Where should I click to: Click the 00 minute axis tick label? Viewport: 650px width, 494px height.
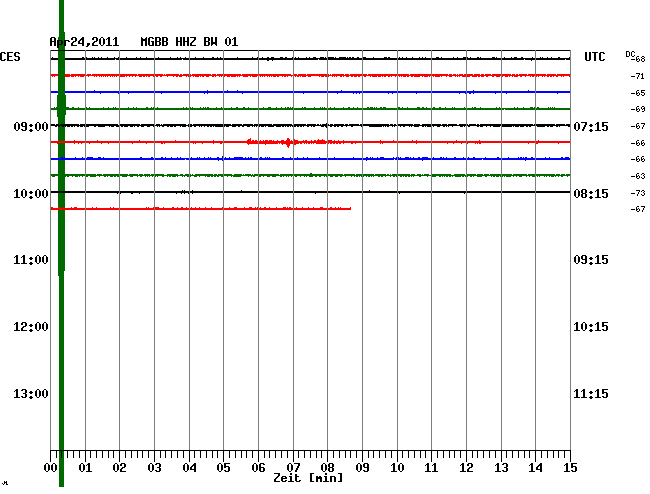(51, 468)
